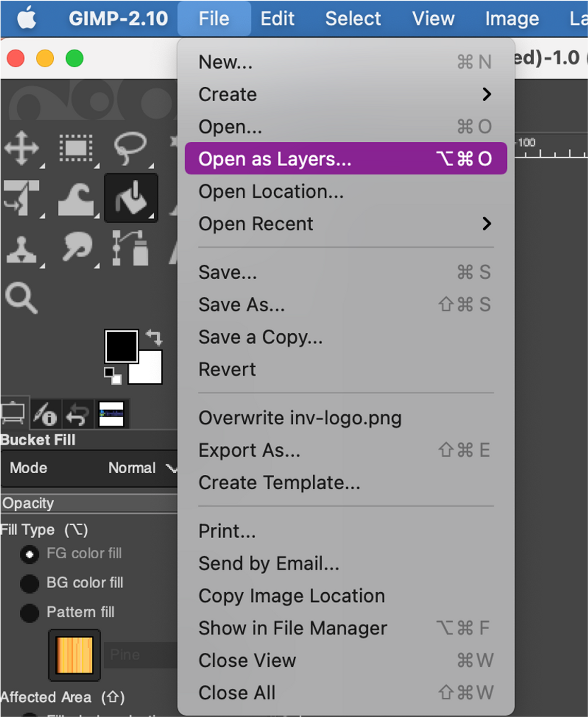Choose Save... from File menu
The width and height of the screenshot is (588, 717).
[346, 272]
